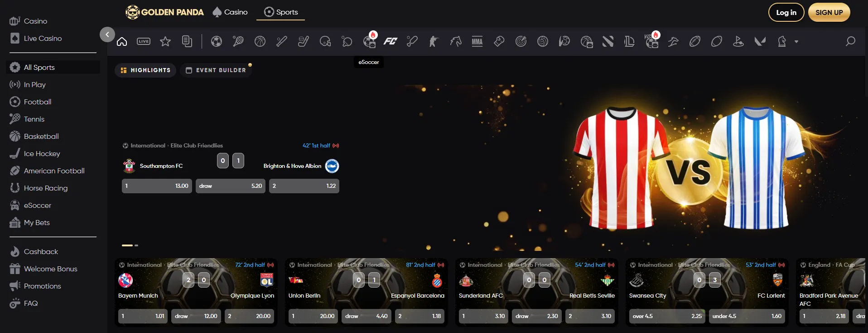Screen dimensions: 868x333
Task: Open the FAQ link
Action: pyautogui.click(x=53, y=303)
